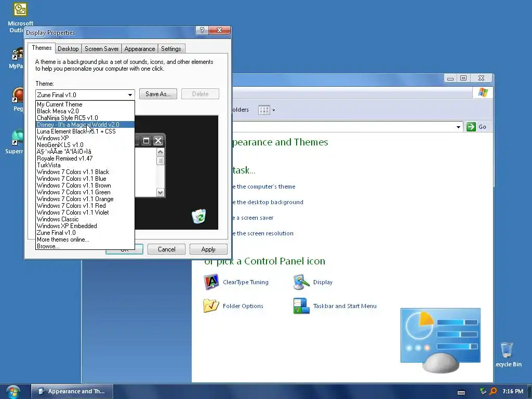Click the green network tray icon
This screenshot has width=532, height=399.
click(x=483, y=391)
